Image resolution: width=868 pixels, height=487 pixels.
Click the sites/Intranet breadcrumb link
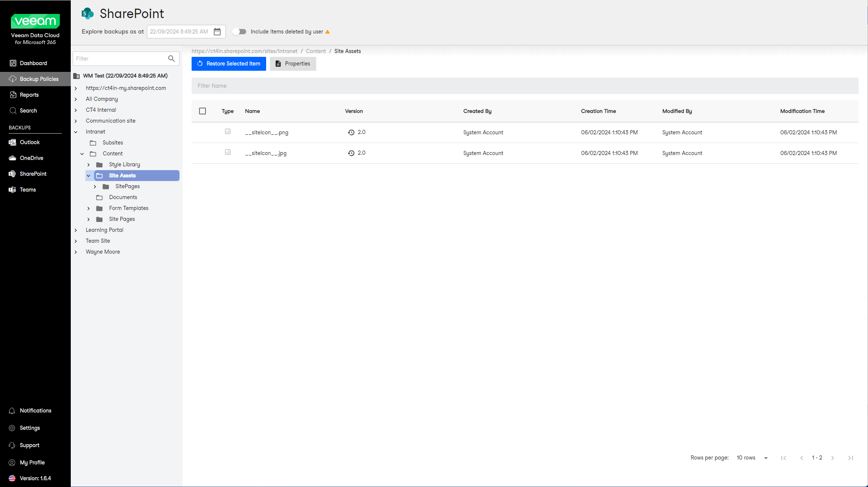coord(244,51)
